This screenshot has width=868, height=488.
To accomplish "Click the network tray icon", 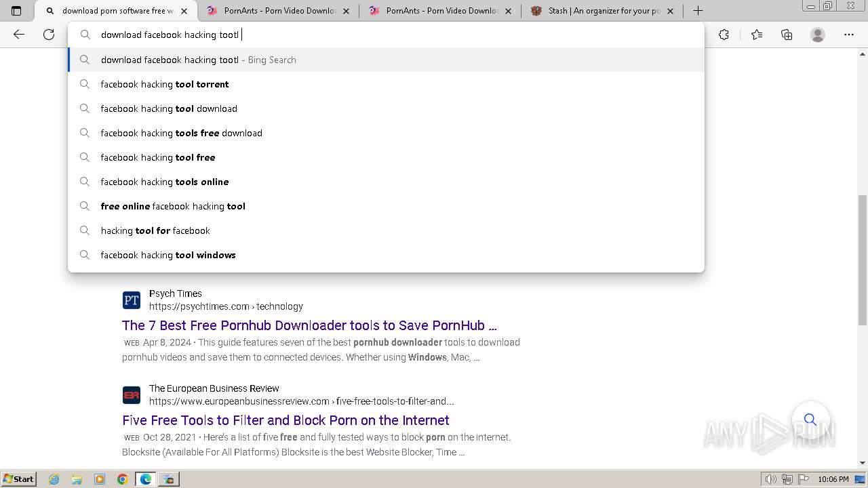I will point(787,479).
